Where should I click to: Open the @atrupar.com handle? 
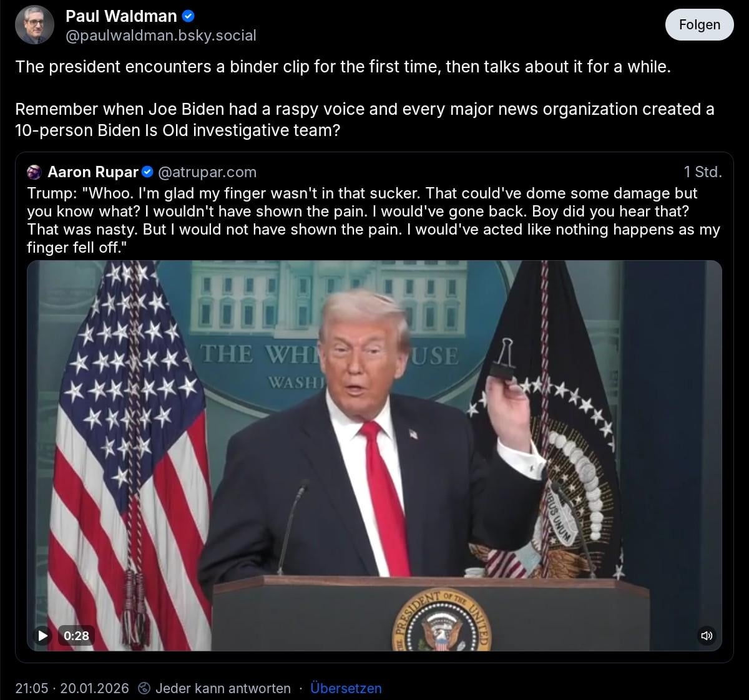(x=207, y=172)
